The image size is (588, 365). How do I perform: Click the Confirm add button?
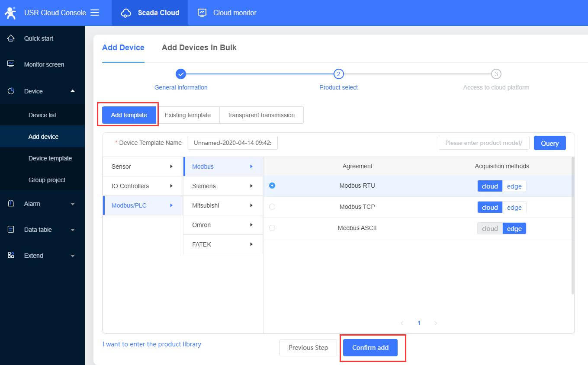[370, 348]
